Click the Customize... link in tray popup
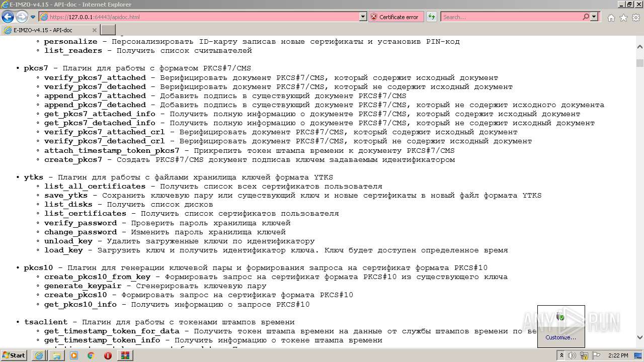644x362 pixels. point(560,337)
